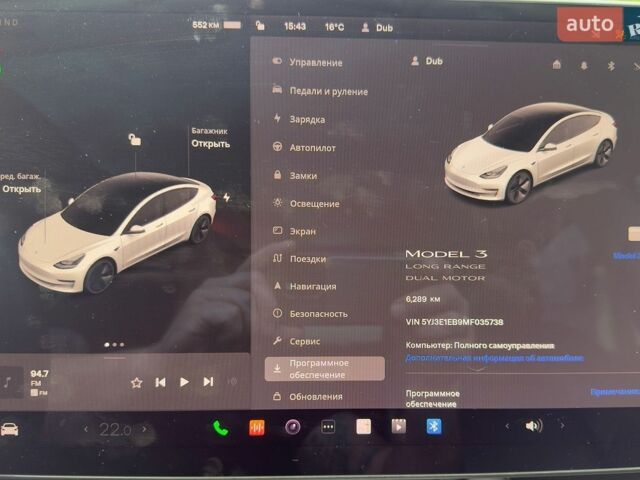Screen dimensions: 640x480
Task: Open the beige notes app in the bottom bar
Action: pos(364,427)
